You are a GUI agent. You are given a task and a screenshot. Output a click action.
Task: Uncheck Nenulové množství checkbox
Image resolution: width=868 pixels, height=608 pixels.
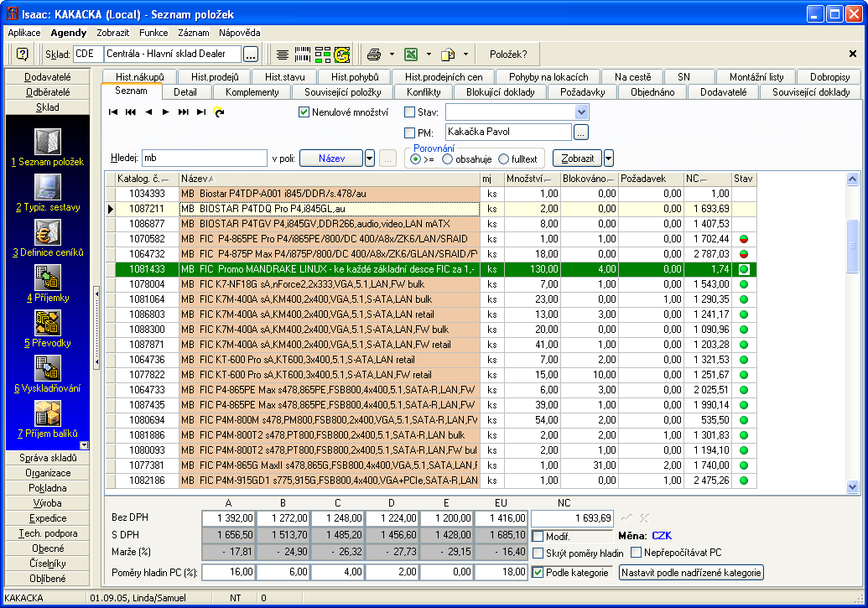coord(304,112)
